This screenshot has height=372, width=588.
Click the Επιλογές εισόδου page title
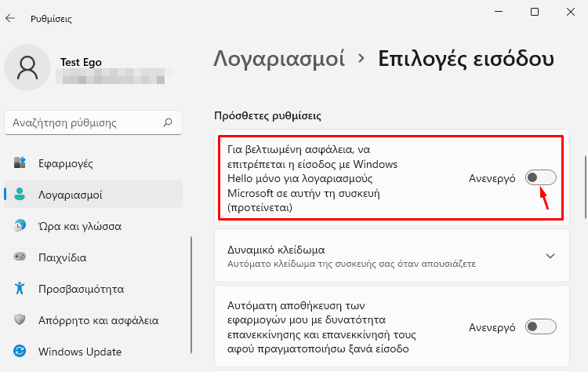pyautogui.click(x=466, y=59)
